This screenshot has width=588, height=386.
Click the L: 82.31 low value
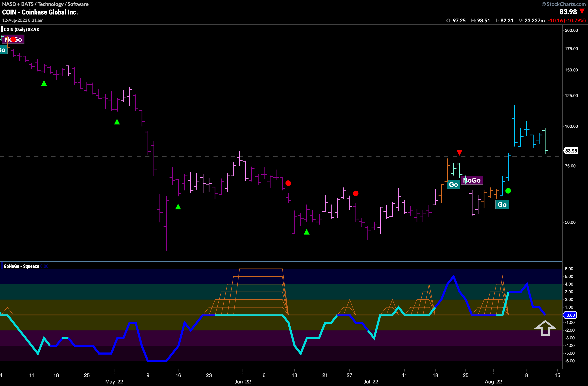pyautogui.click(x=504, y=20)
